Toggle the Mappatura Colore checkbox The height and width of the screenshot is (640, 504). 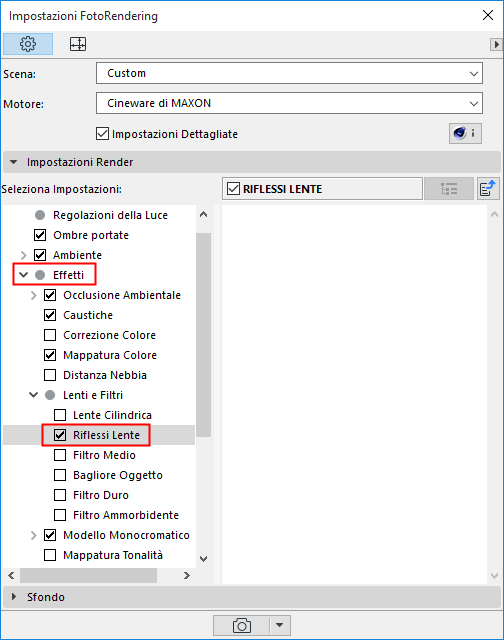(x=50, y=355)
